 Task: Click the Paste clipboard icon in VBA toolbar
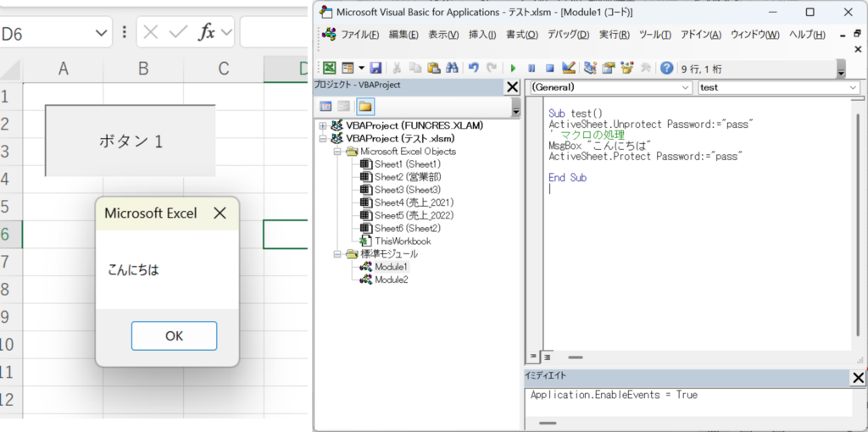(x=433, y=68)
